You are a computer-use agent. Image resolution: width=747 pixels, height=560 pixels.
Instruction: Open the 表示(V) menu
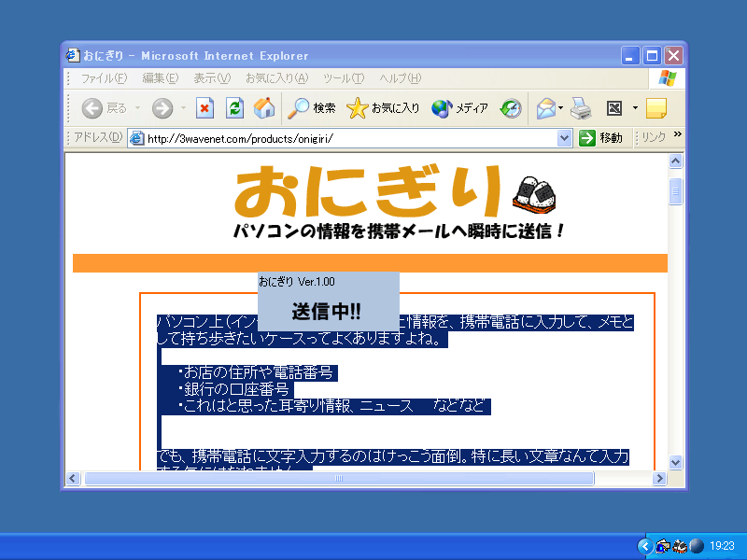(x=212, y=78)
